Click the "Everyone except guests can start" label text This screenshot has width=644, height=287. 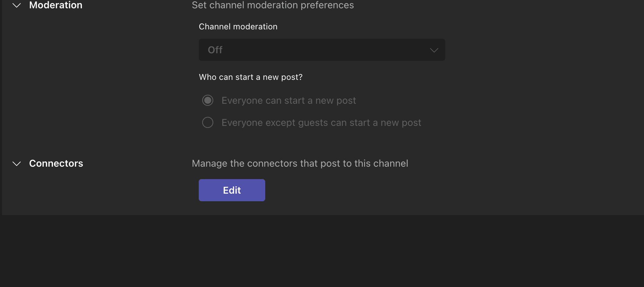321,123
